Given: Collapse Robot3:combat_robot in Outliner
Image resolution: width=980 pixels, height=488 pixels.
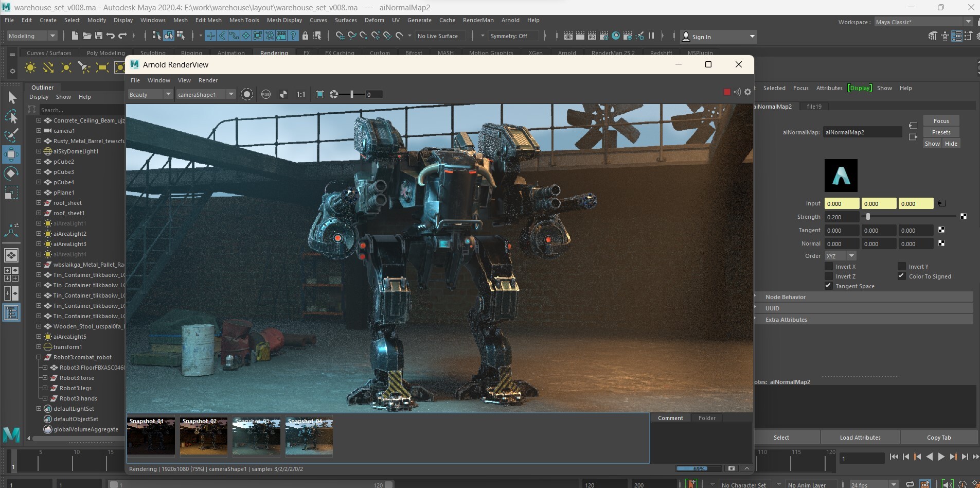Looking at the screenshot, I should point(39,357).
